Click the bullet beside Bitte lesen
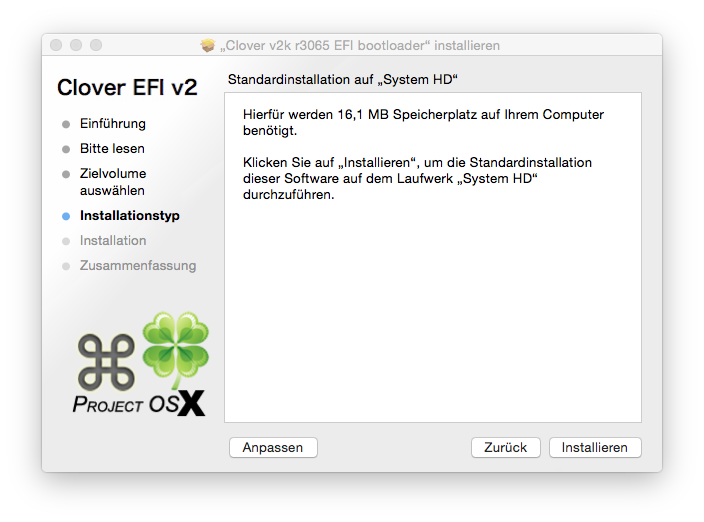The width and height of the screenshot is (704, 522). tap(66, 149)
